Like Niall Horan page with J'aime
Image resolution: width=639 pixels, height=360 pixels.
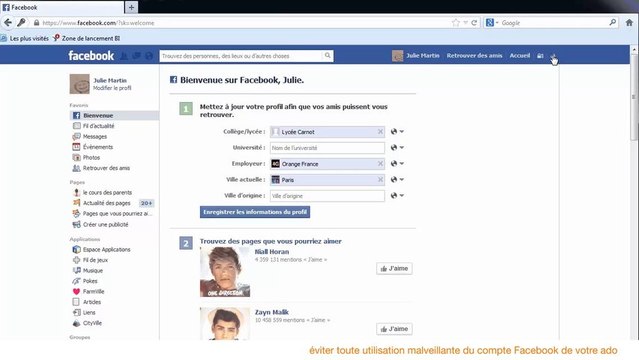click(394, 268)
